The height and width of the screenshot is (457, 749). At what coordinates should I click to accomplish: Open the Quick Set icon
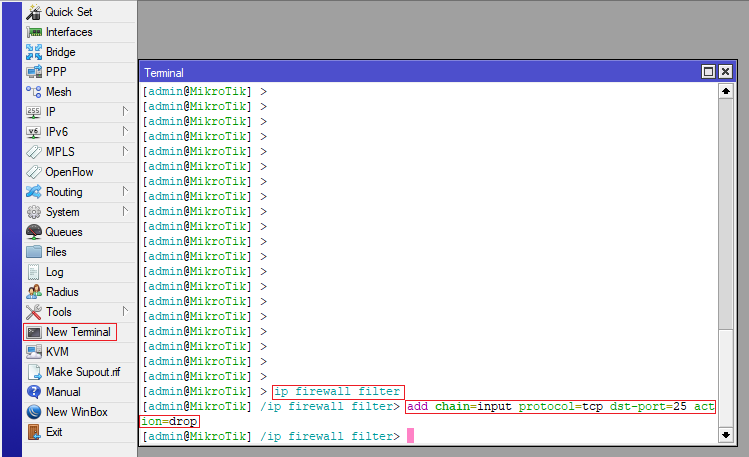tap(34, 12)
